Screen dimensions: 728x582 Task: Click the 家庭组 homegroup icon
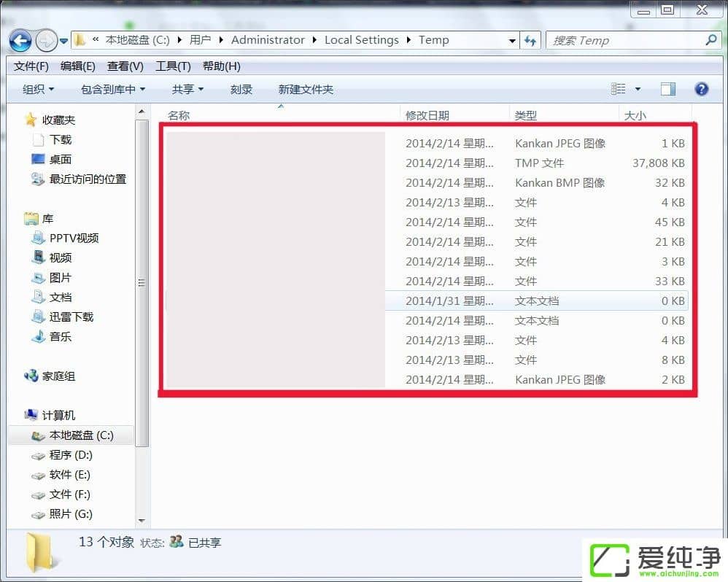(x=31, y=376)
